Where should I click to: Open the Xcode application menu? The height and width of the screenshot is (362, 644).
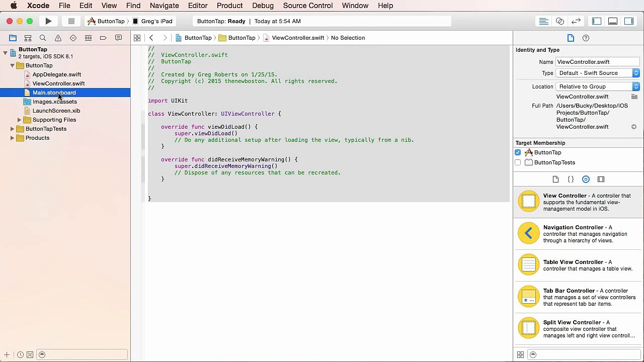(38, 6)
